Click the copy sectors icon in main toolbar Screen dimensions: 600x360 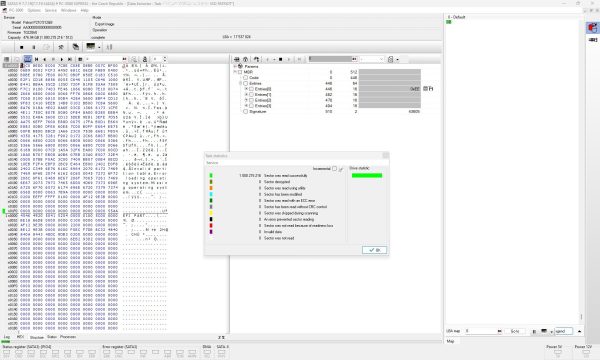coord(76,47)
